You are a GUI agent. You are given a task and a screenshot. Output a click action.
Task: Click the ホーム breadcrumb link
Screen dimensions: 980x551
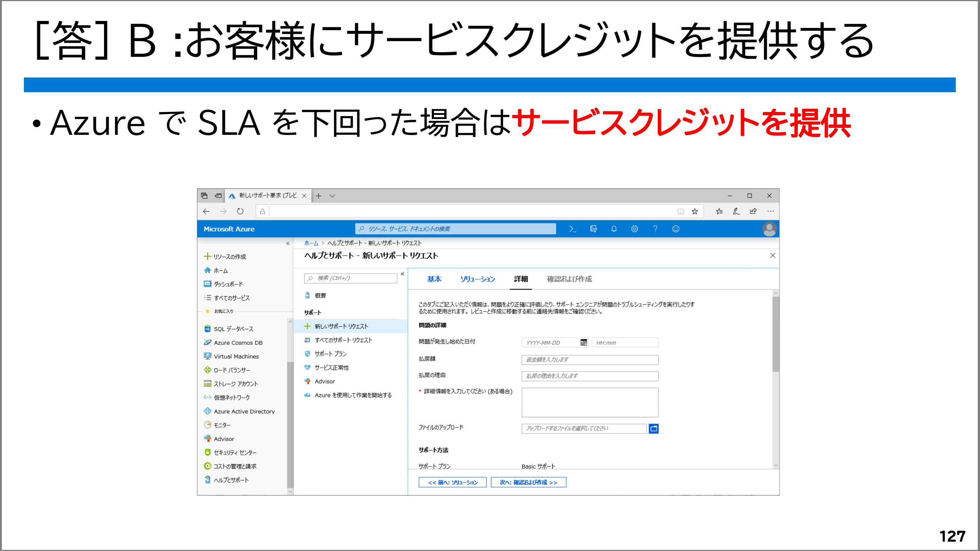tap(311, 243)
